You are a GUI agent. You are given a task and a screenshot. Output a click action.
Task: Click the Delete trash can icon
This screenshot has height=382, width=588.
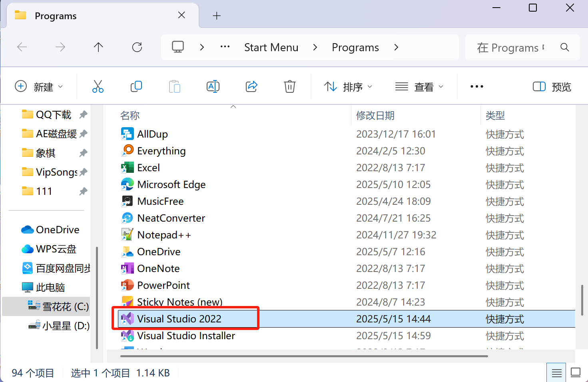coord(290,86)
